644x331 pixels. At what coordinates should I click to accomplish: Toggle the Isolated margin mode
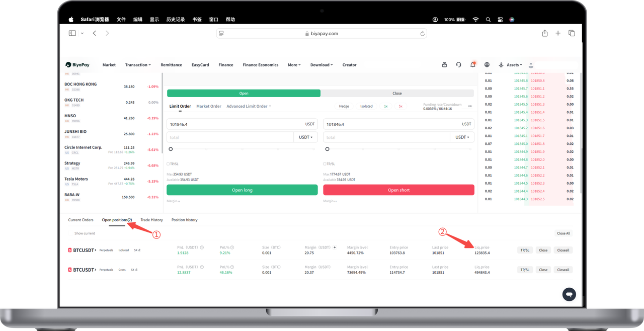point(366,106)
